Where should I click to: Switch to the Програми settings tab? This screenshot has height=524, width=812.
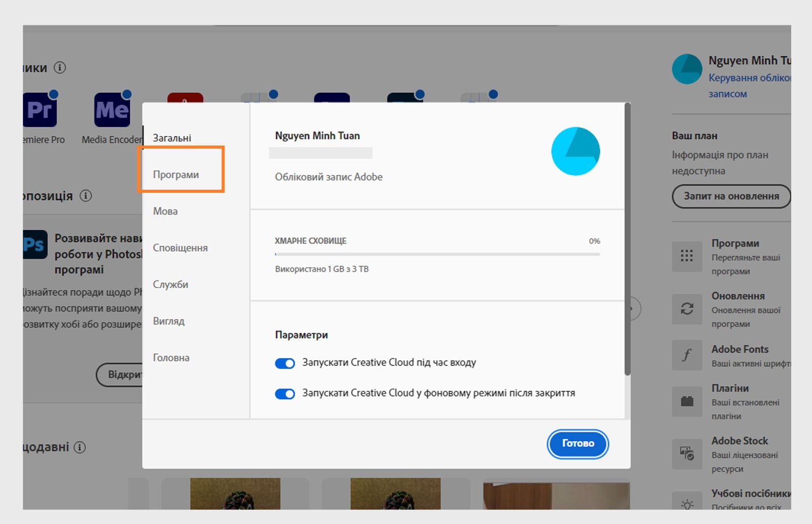[176, 174]
